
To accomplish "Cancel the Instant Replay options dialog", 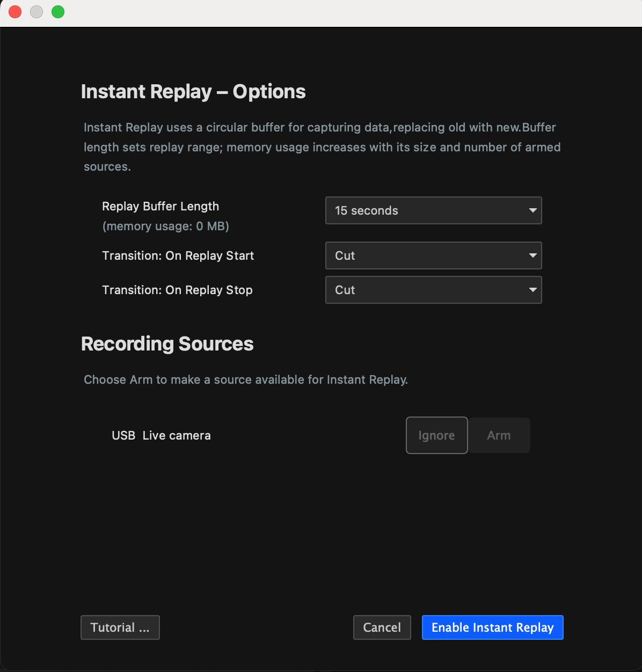I will tap(382, 627).
